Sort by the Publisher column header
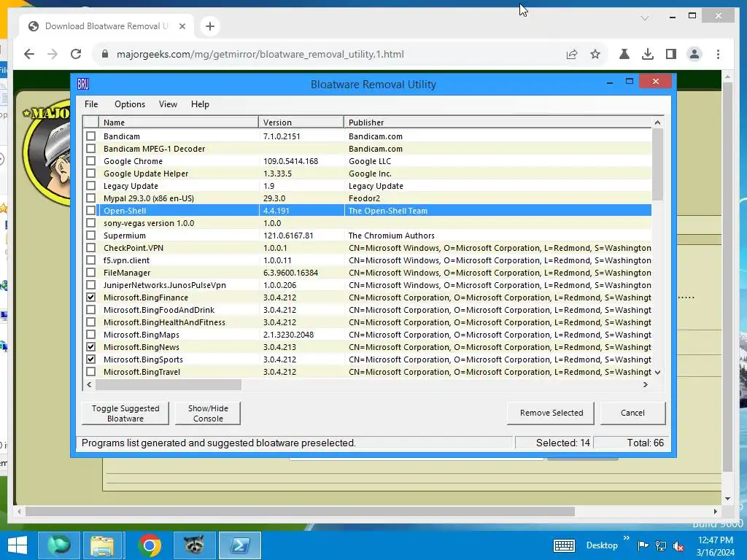The width and height of the screenshot is (747, 560). [498, 122]
